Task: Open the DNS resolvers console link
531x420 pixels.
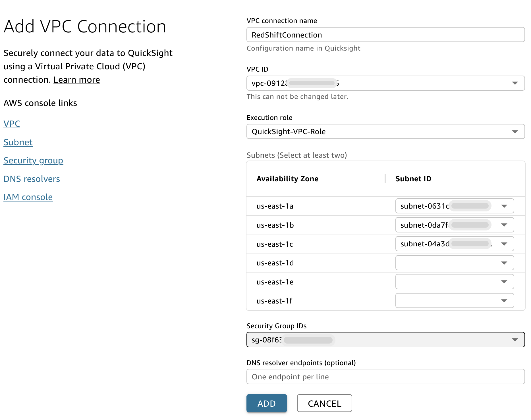Action: pos(32,179)
